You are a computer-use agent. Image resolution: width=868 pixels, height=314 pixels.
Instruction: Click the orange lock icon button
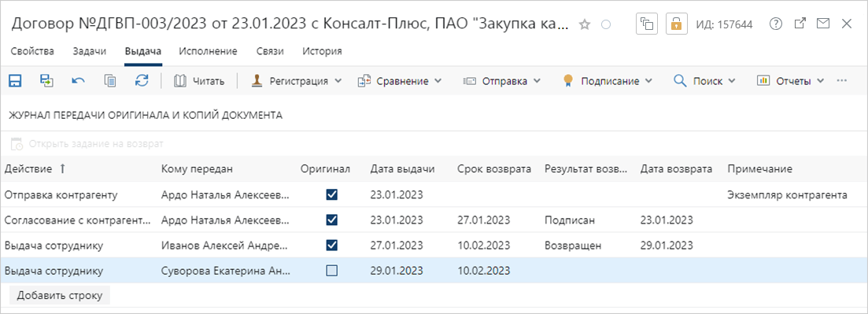coord(676,24)
